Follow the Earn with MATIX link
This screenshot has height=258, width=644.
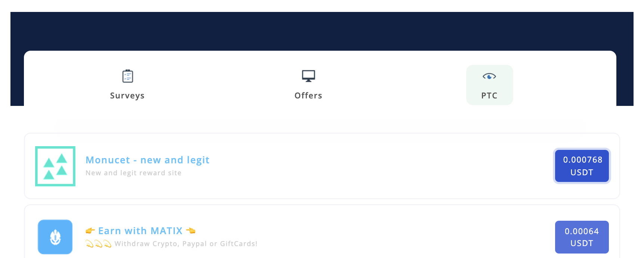pyautogui.click(x=140, y=231)
